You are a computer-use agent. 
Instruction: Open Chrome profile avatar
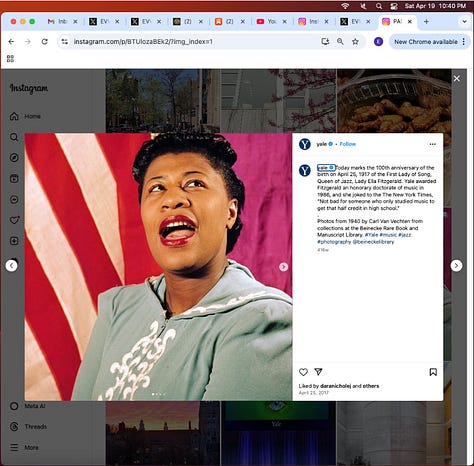pos(378,42)
